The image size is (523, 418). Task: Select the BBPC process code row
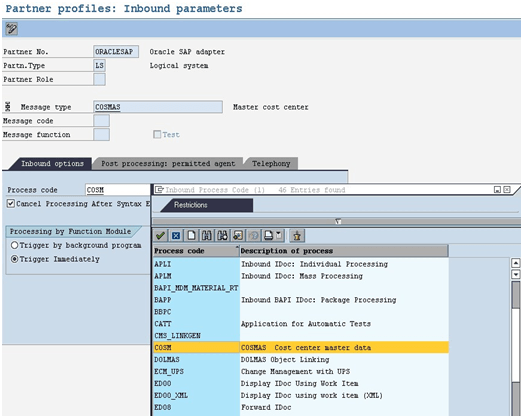pos(196,312)
